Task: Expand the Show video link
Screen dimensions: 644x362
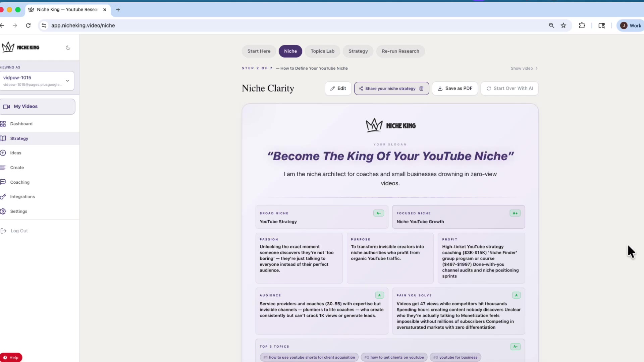Action: pos(524,68)
